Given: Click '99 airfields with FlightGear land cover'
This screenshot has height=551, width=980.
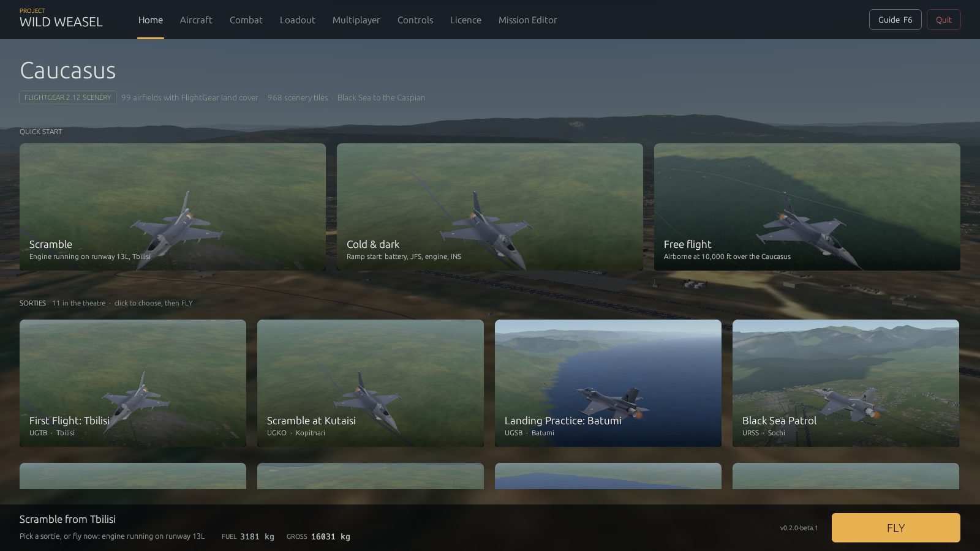Looking at the screenshot, I should (190, 97).
